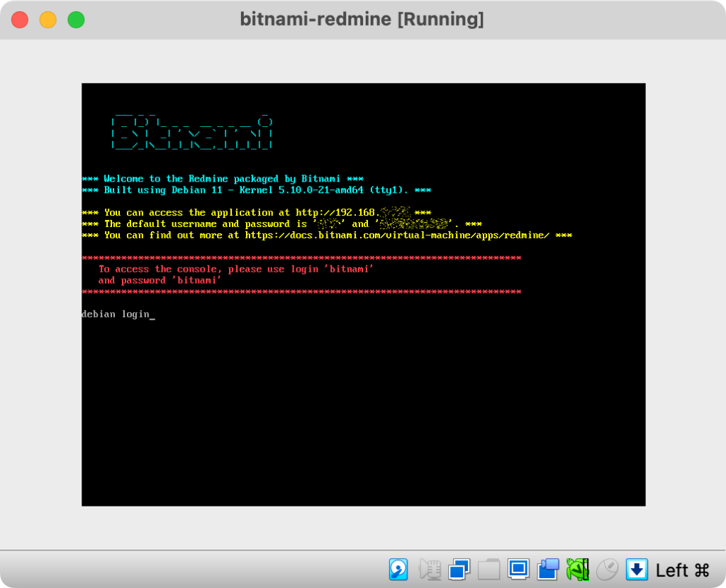
Task: Click the 'Welcome to the Redmine' line
Action: coord(223,179)
